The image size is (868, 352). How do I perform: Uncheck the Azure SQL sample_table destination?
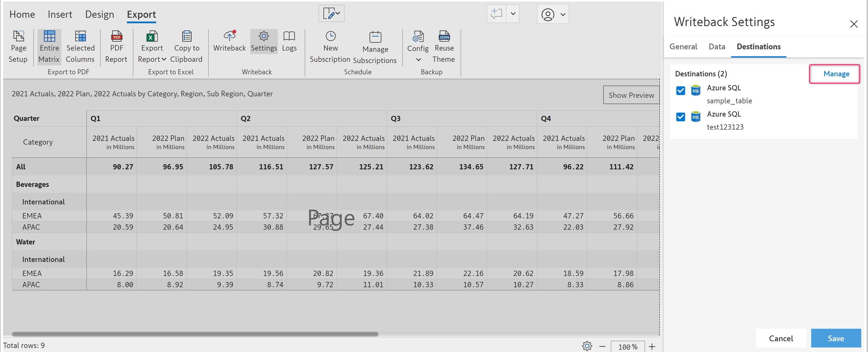(x=680, y=91)
